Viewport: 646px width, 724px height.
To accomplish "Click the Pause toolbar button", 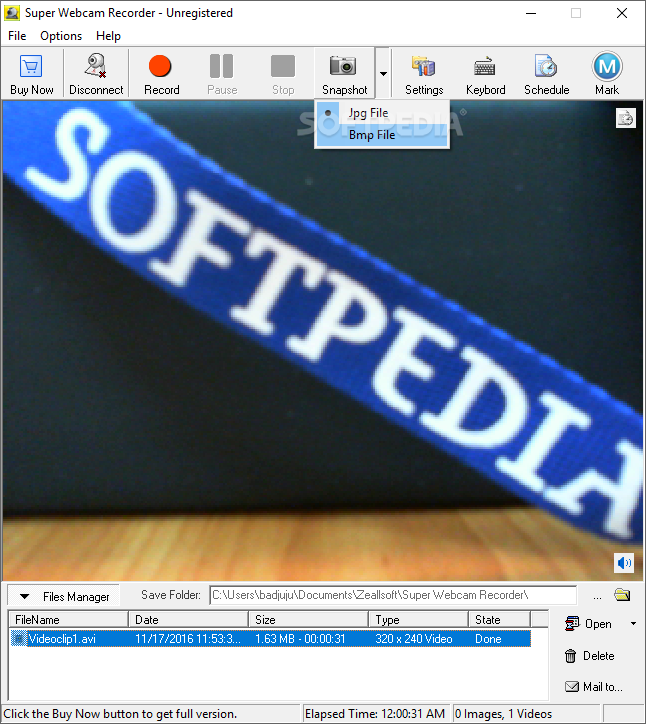I will coord(222,74).
